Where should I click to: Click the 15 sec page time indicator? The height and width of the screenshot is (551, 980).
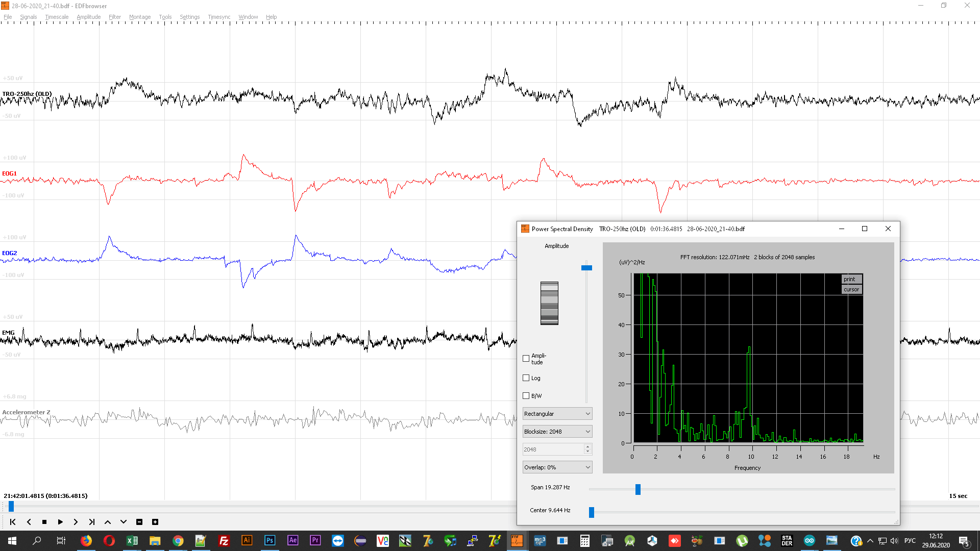pyautogui.click(x=958, y=496)
